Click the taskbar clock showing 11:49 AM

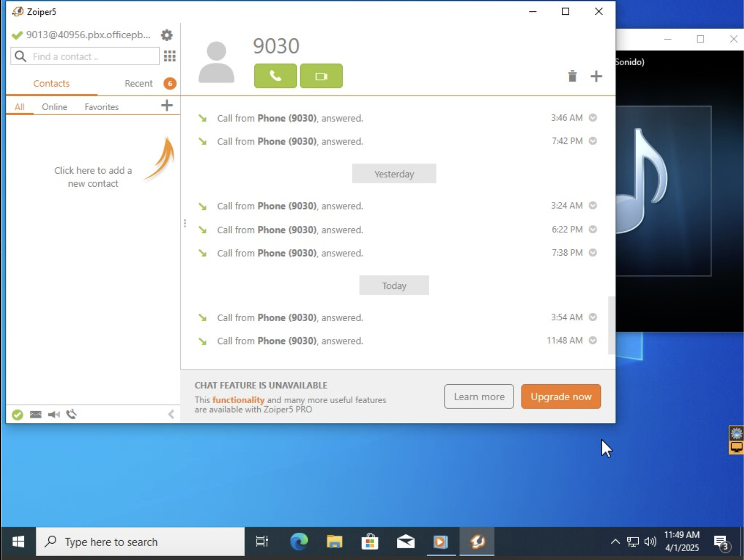[682, 541]
